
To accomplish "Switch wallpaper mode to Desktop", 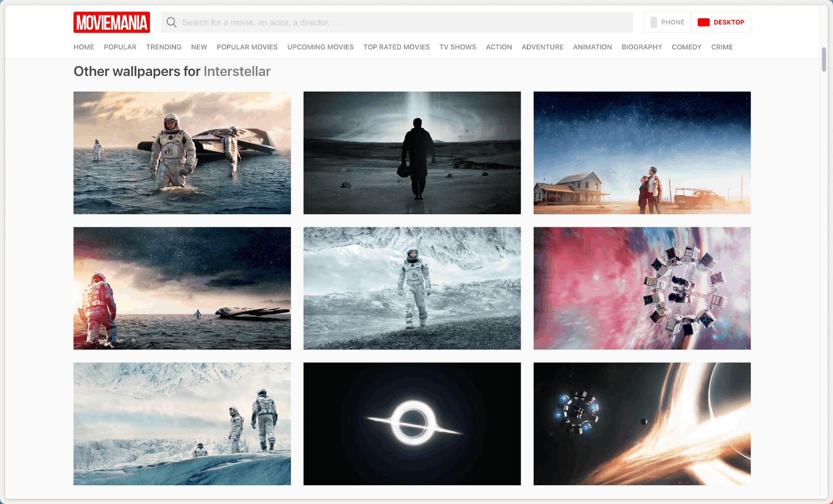I will [721, 22].
